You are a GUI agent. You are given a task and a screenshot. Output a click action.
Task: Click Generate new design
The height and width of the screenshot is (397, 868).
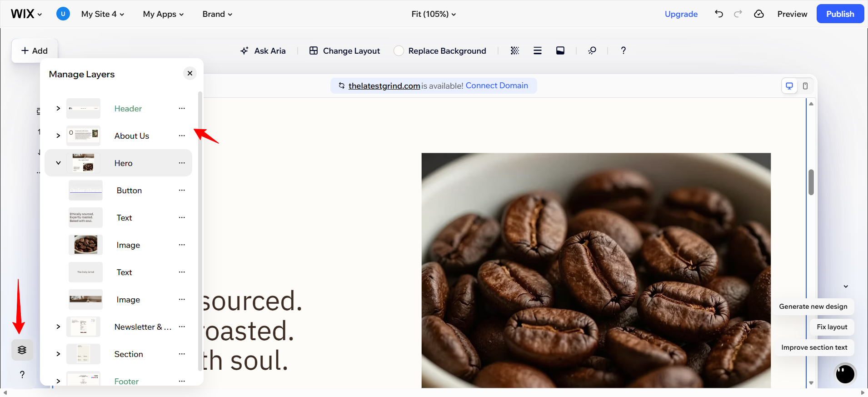tap(813, 307)
